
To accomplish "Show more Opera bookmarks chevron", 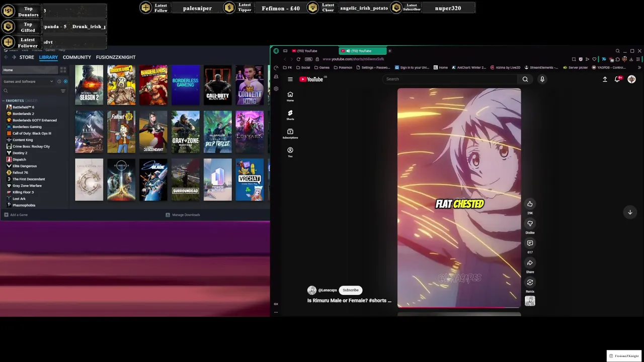I will pos(639,67).
